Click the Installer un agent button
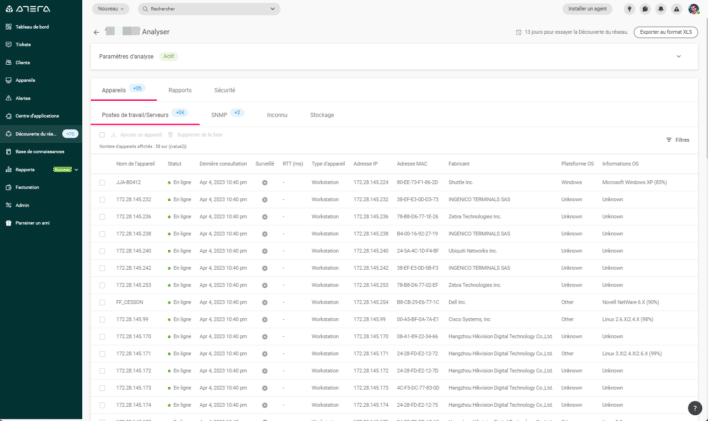The image size is (708, 421). coord(588,8)
